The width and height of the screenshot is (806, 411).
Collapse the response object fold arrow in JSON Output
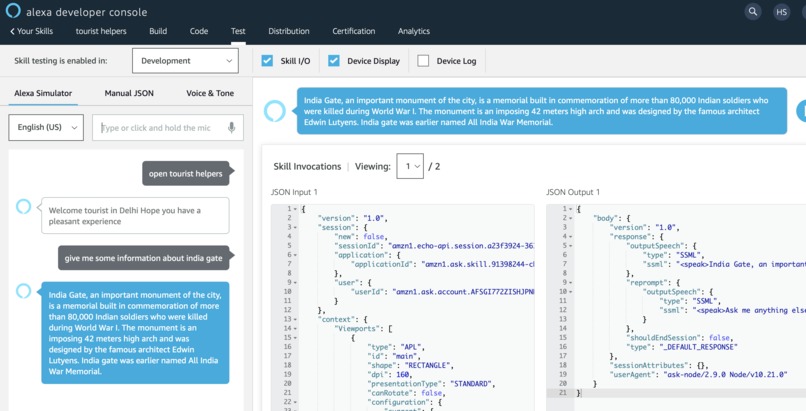[x=571, y=237]
